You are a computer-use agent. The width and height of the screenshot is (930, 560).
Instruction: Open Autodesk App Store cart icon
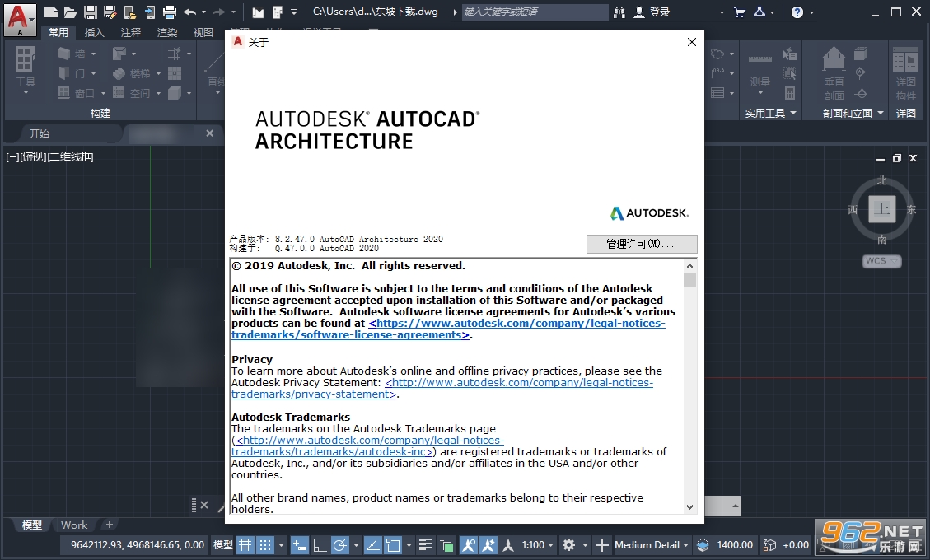pos(740,12)
